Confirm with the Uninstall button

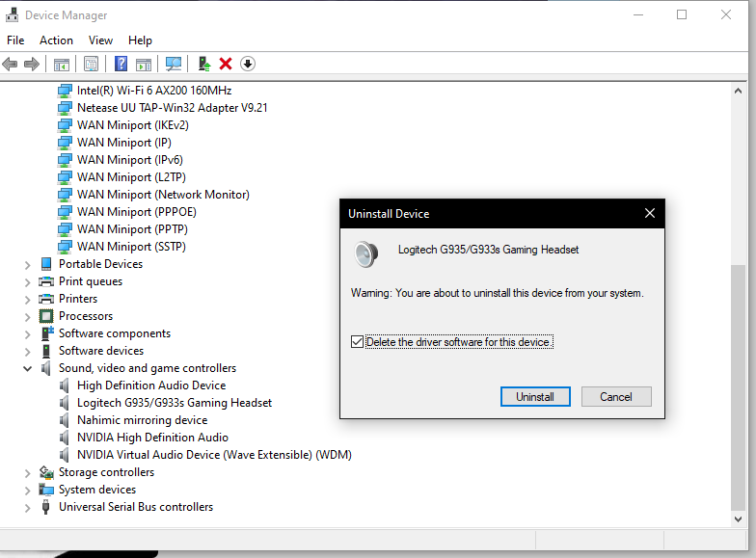(x=535, y=397)
